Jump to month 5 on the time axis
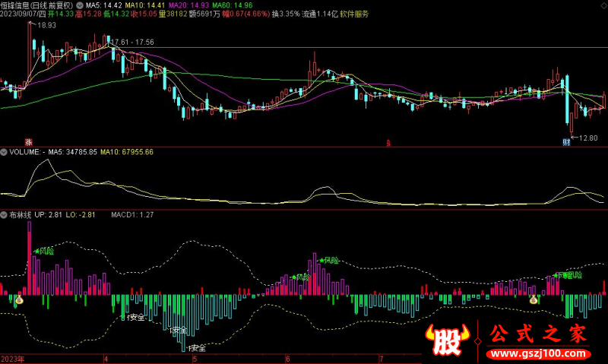The width and height of the screenshot is (608, 364). (195, 359)
